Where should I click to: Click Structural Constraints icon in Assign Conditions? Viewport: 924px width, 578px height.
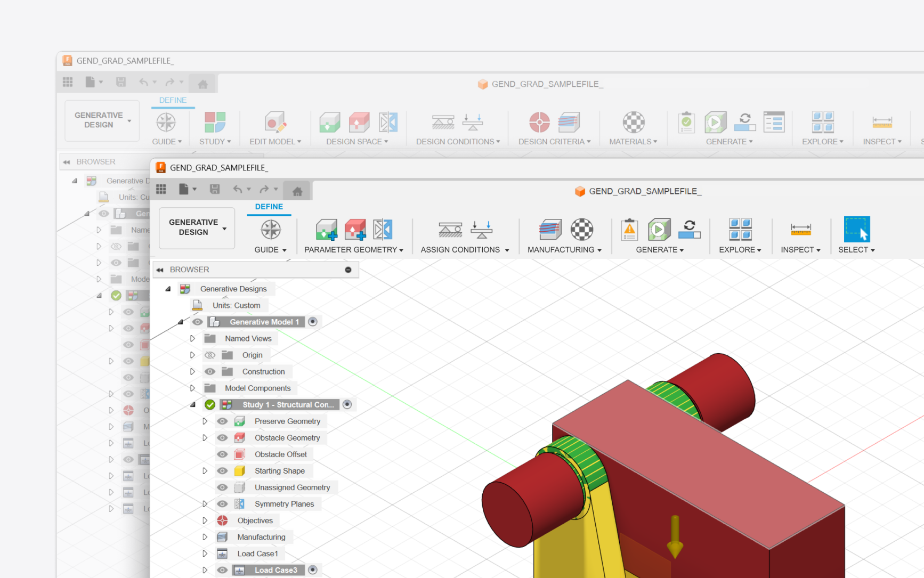(x=450, y=230)
